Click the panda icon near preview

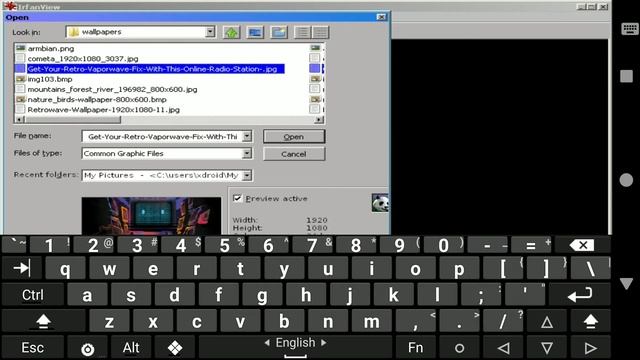click(x=380, y=203)
